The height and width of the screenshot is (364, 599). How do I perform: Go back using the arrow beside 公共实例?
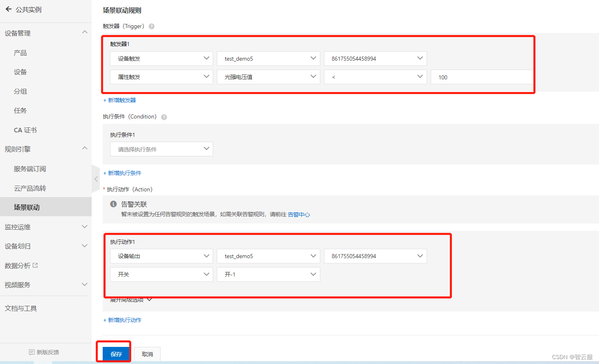(9, 9)
